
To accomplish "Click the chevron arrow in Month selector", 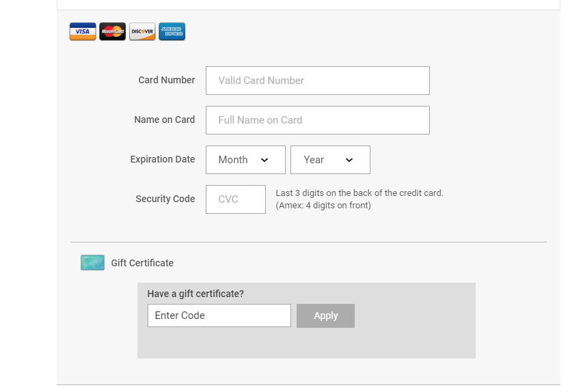I will click(264, 160).
